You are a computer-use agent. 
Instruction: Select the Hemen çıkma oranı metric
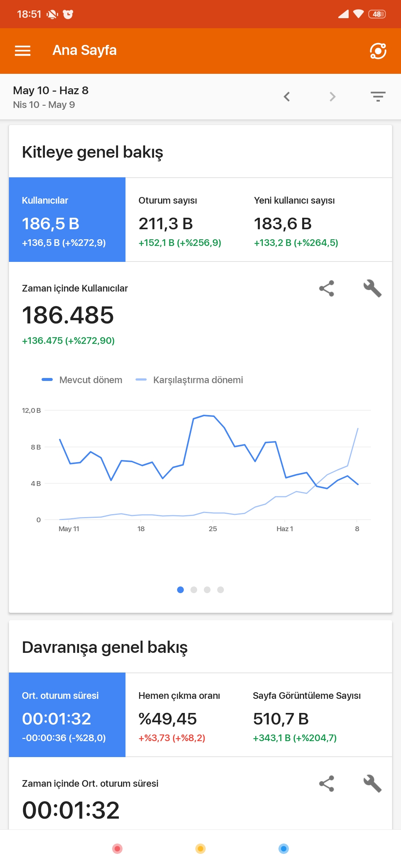183,715
